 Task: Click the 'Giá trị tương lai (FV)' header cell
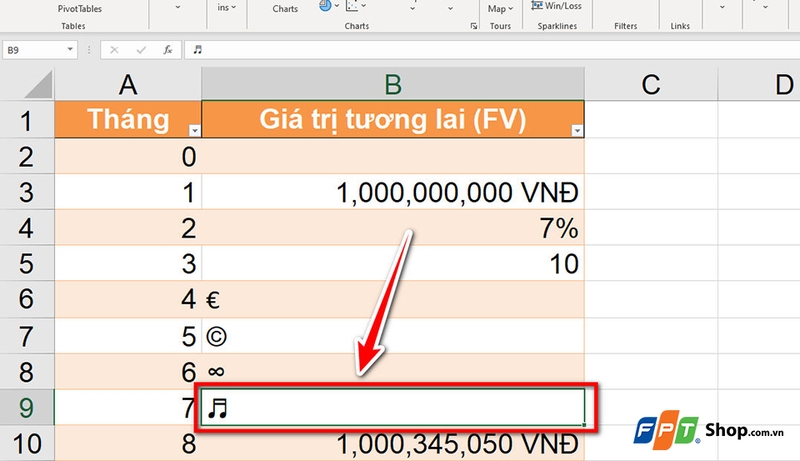pos(393,120)
